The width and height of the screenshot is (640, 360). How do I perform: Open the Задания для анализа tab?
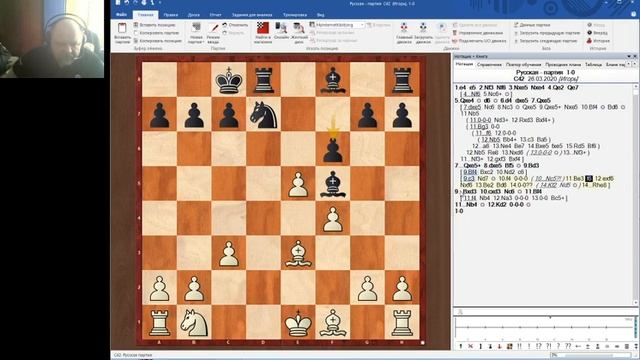[252, 15]
